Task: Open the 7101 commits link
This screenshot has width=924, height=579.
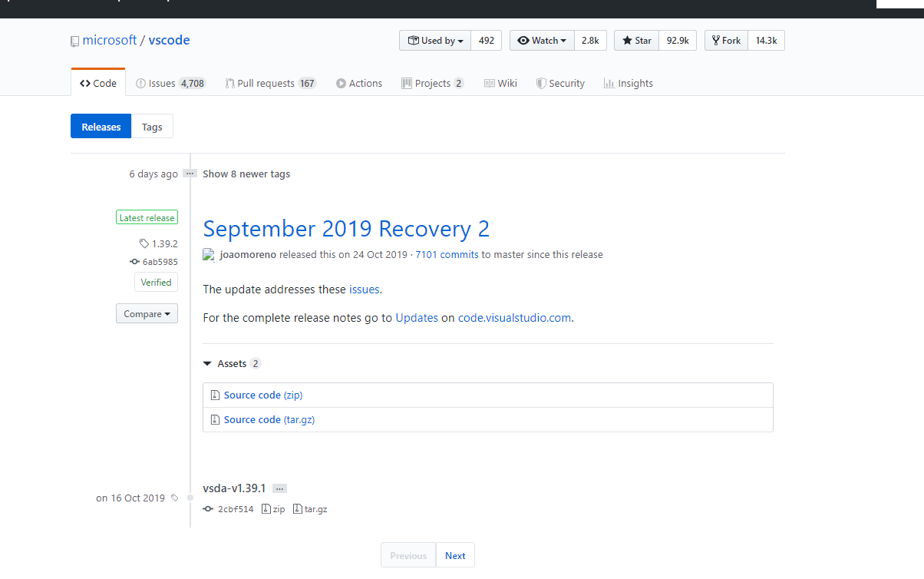Action: pyautogui.click(x=447, y=254)
